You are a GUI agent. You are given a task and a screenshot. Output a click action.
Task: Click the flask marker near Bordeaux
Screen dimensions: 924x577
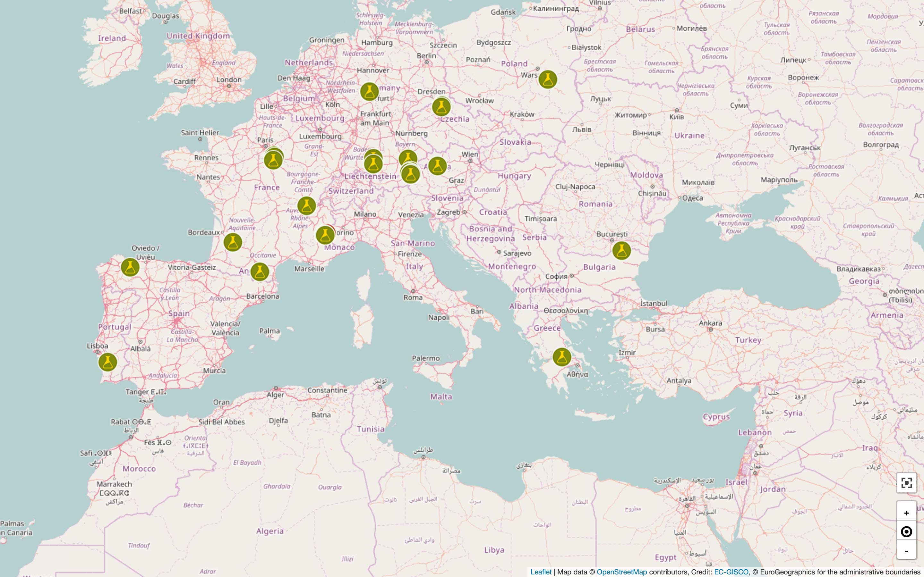pyautogui.click(x=233, y=242)
